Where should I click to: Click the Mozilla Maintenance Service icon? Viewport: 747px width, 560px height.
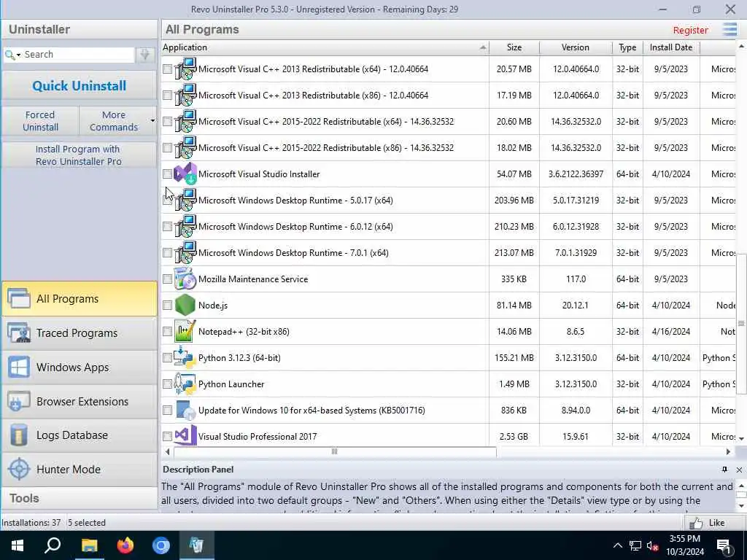click(185, 279)
